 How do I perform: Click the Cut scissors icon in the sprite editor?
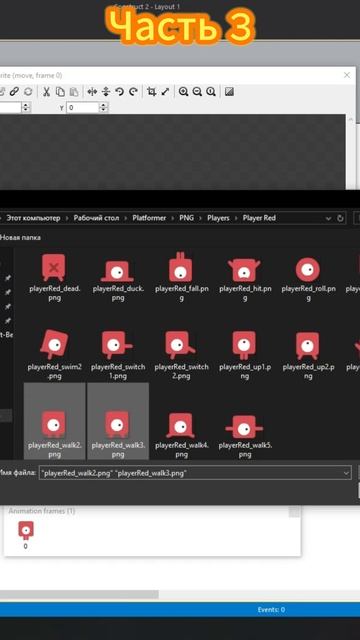(47, 91)
